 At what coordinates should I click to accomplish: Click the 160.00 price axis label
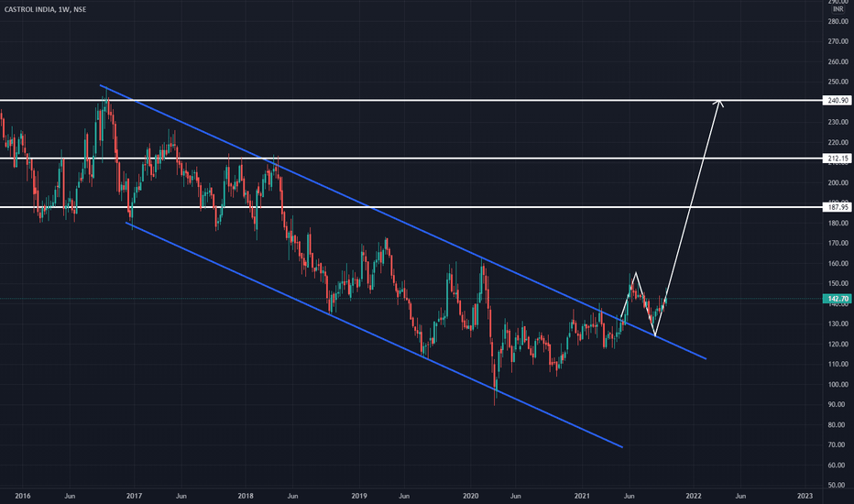point(838,263)
